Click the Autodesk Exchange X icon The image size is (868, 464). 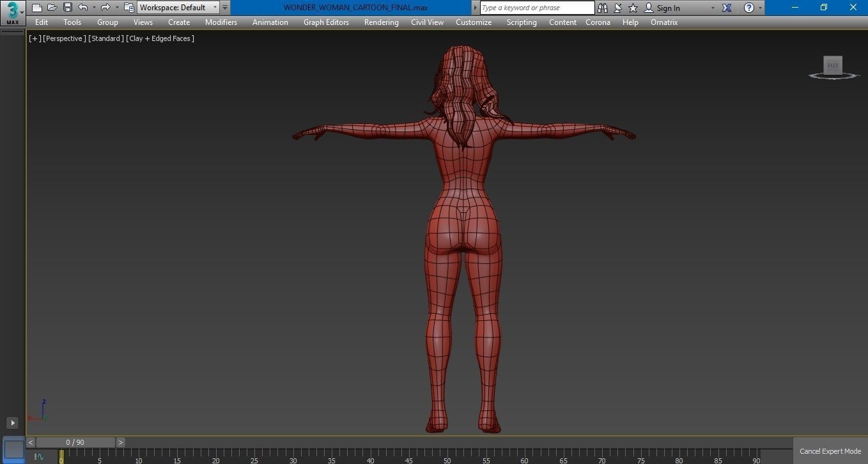click(727, 8)
